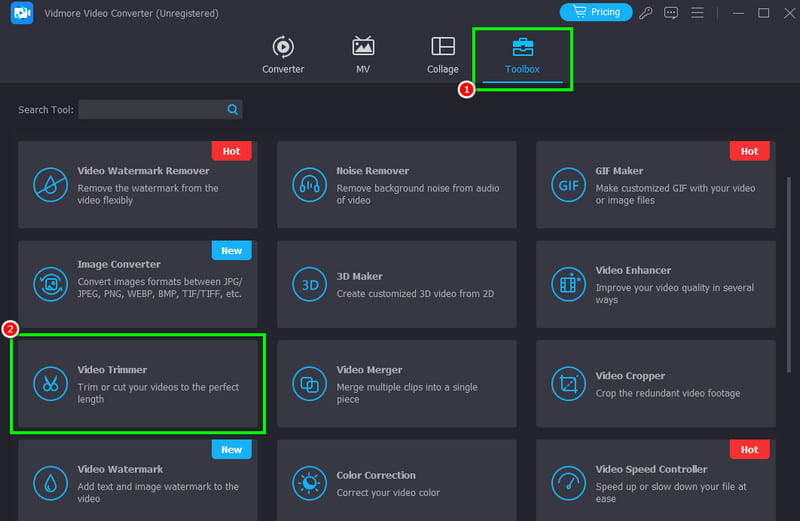The width and height of the screenshot is (800, 521).
Task: Open the hamburger menu icon
Action: 697,12
